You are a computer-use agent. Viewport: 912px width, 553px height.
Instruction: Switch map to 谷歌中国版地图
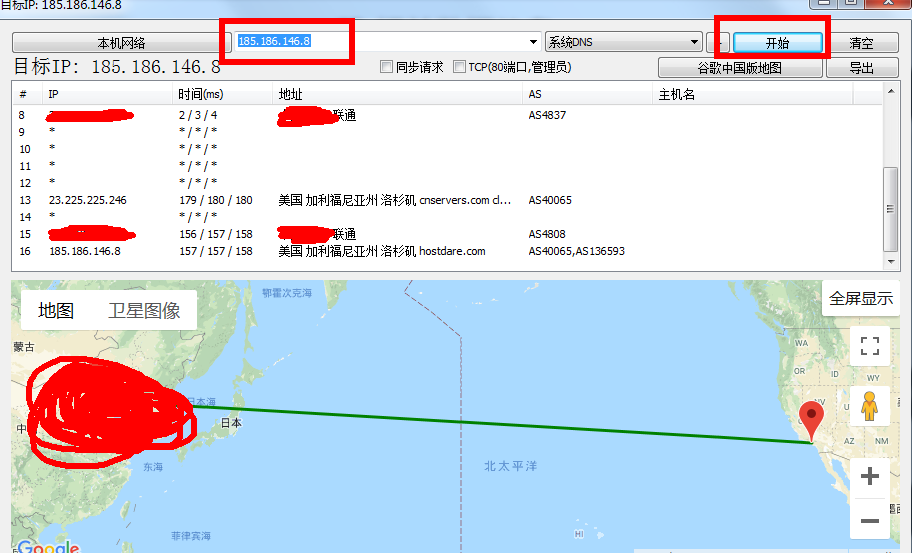coord(740,67)
